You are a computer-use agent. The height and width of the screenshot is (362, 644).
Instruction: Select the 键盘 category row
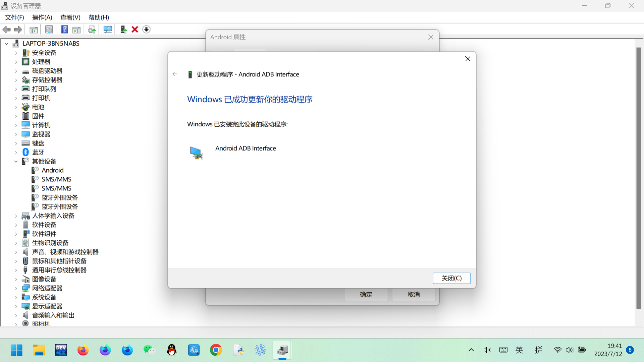(x=38, y=143)
